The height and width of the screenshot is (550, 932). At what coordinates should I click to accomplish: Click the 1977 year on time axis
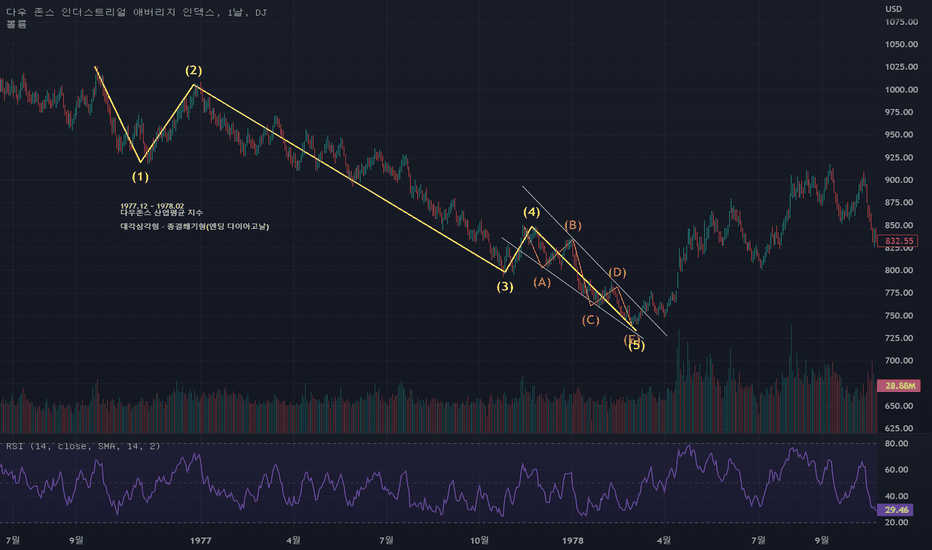pyautogui.click(x=201, y=540)
